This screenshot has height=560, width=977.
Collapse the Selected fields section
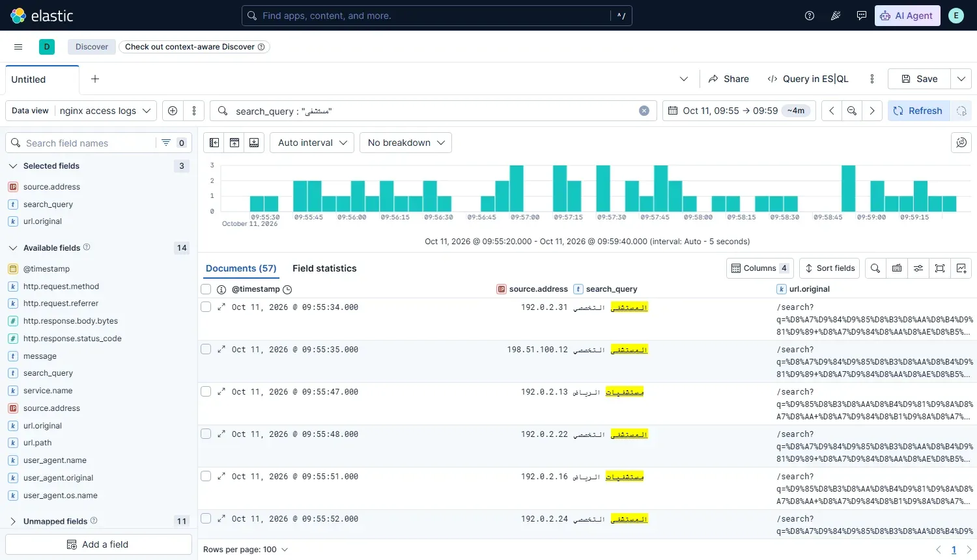click(13, 166)
